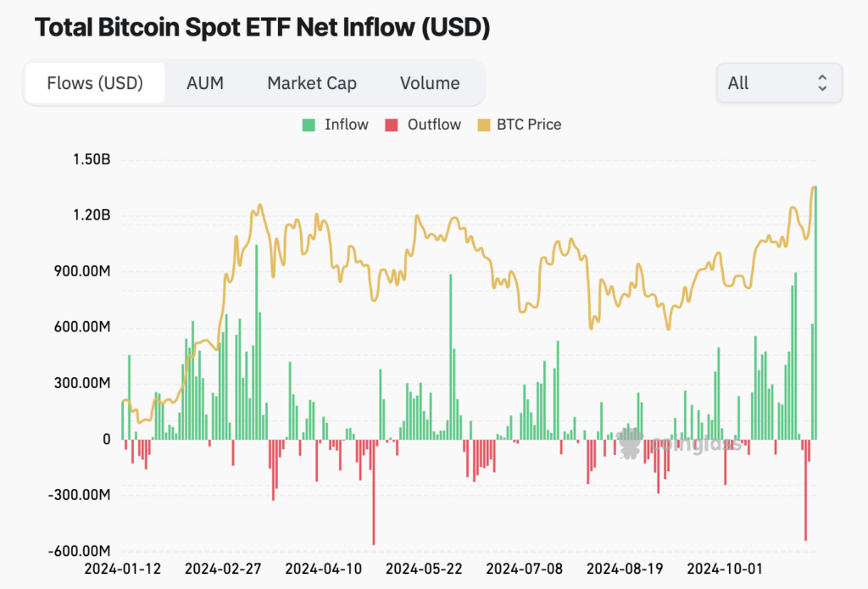Switch to the AUM tab
This screenshot has height=589, width=868.
click(x=205, y=83)
